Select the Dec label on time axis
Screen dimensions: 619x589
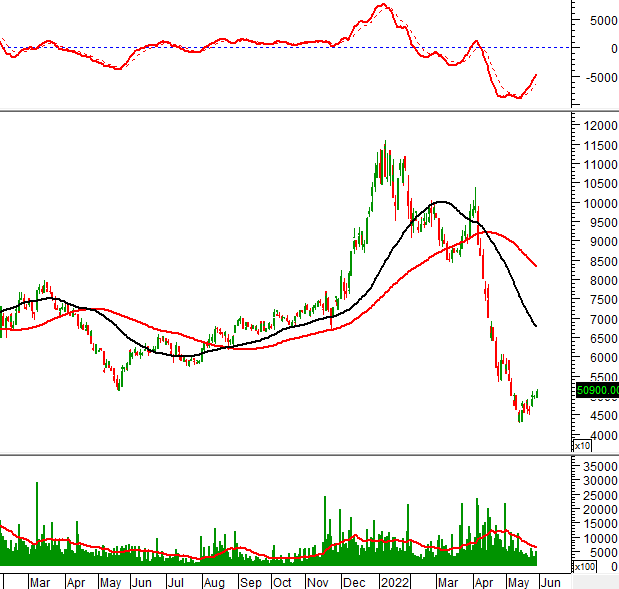[353, 581]
